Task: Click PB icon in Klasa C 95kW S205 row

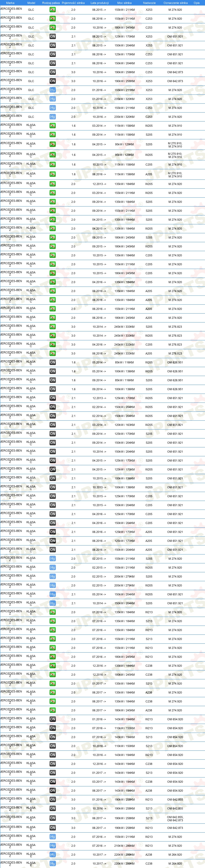Action: click(52, 144)
